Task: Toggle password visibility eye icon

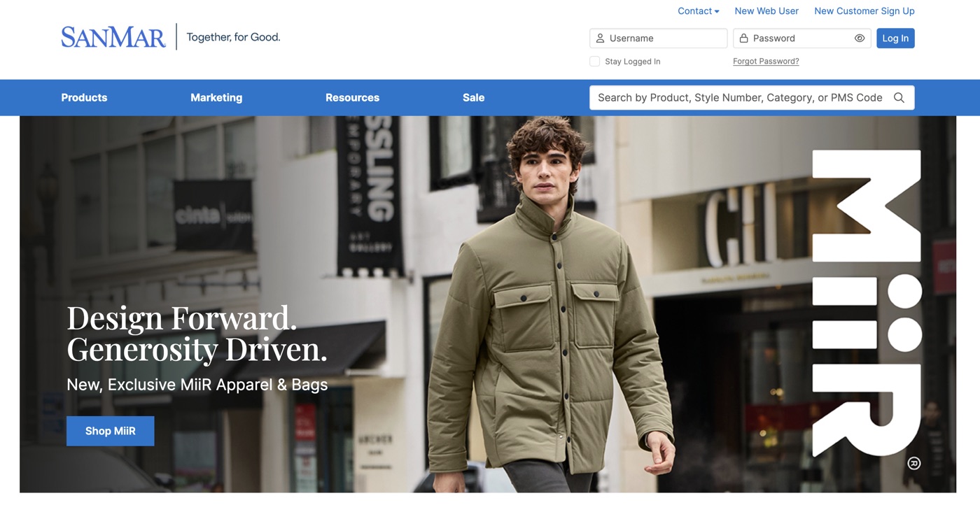Action: 860,38
